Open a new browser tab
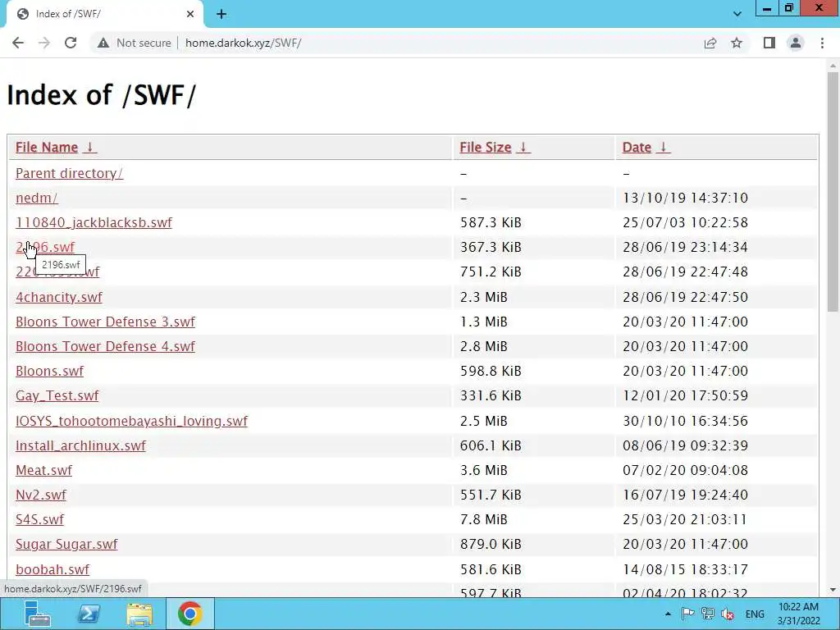840x630 pixels. click(x=221, y=15)
